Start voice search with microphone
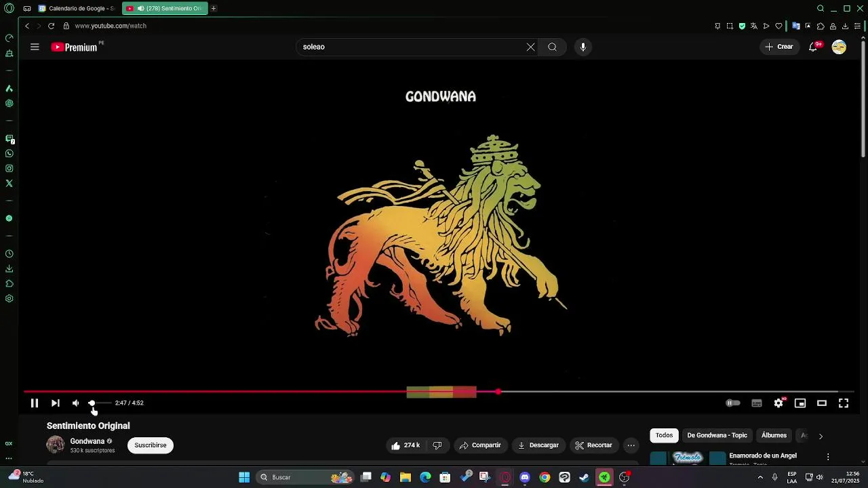This screenshot has width=868, height=488. point(583,47)
